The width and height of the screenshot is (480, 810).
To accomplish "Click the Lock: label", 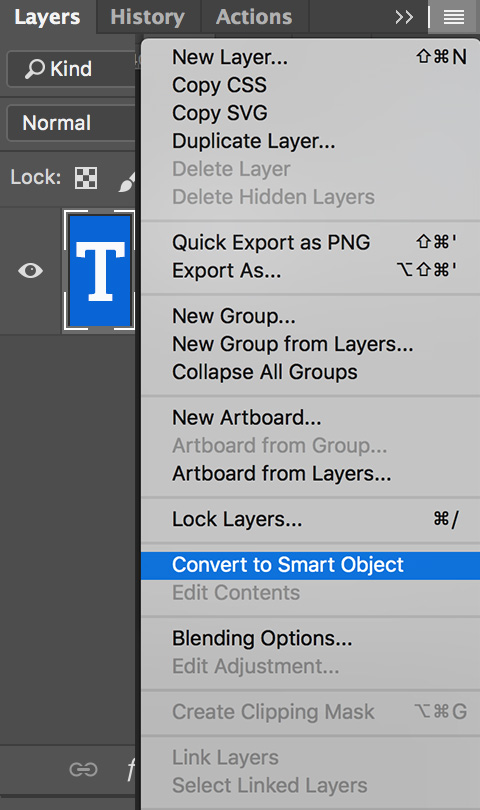I will pos(35,177).
